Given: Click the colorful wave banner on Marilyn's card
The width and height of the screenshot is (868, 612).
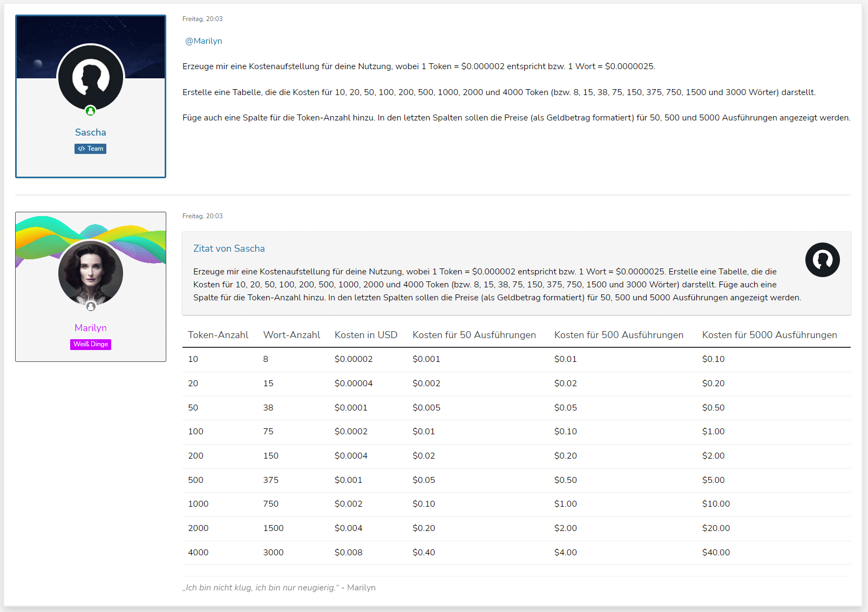Looking at the screenshot, I should [91, 240].
